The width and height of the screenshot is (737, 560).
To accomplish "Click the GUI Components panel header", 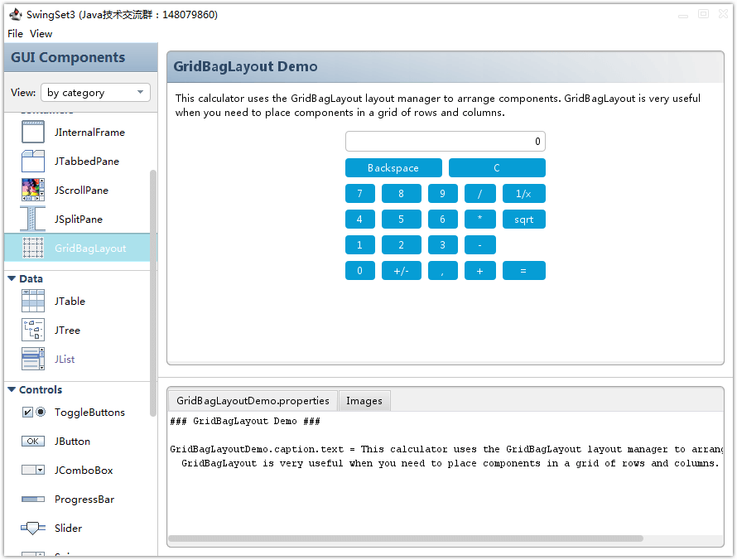I will (81, 57).
